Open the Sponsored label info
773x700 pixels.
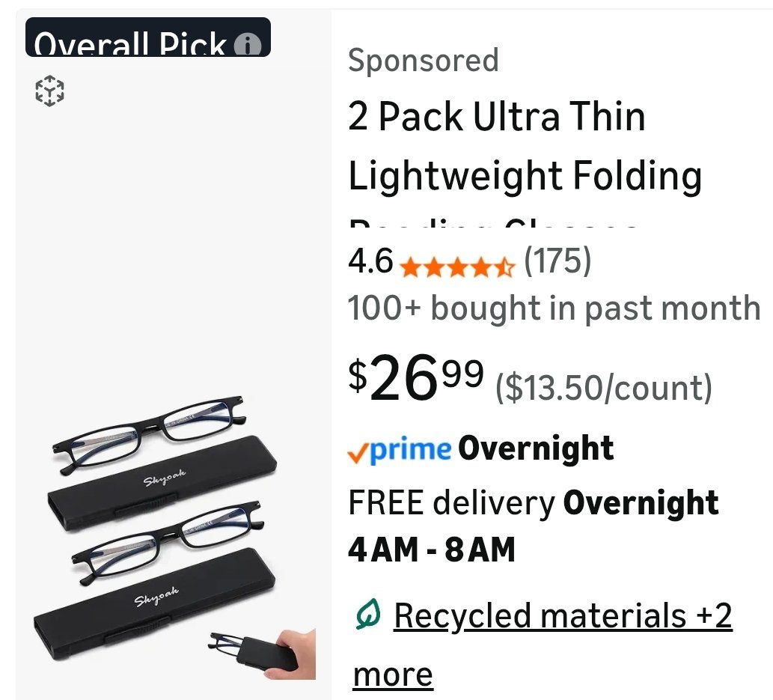[423, 61]
